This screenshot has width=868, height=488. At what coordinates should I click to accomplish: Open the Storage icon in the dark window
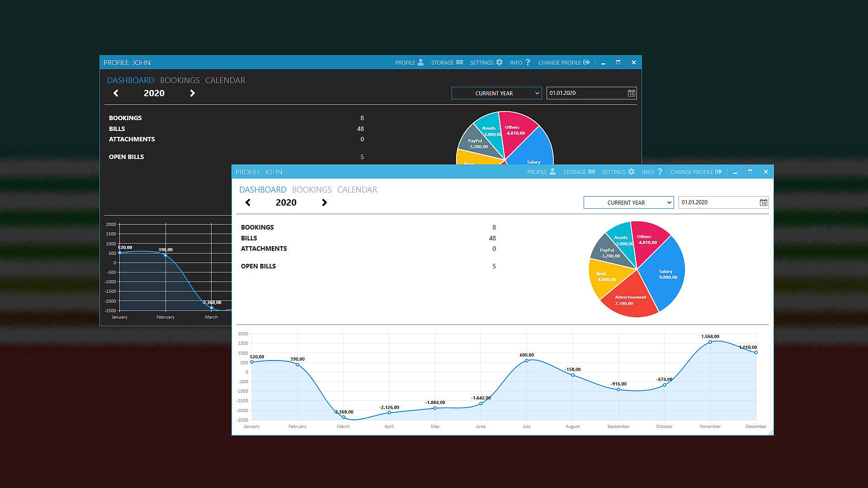tap(459, 62)
